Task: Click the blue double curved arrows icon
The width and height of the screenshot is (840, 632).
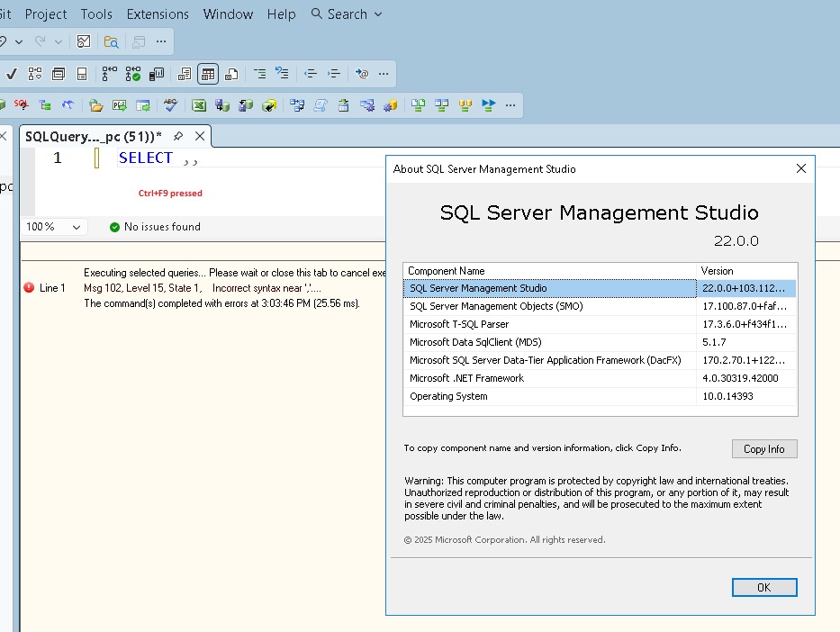Action: click(x=68, y=105)
